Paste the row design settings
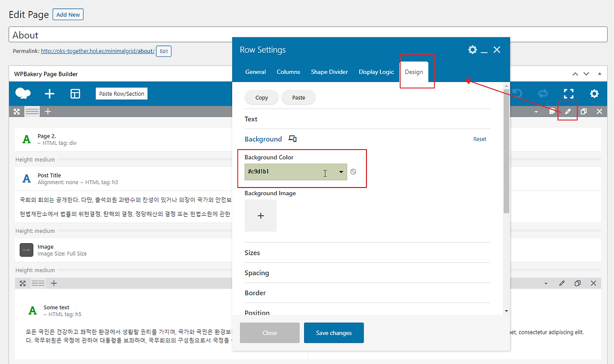 (299, 97)
